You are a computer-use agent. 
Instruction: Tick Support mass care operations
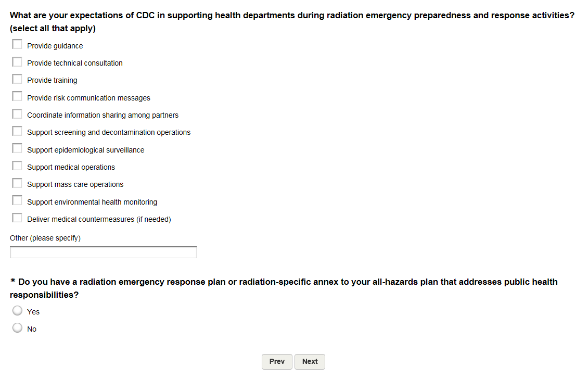tap(17, 184)
